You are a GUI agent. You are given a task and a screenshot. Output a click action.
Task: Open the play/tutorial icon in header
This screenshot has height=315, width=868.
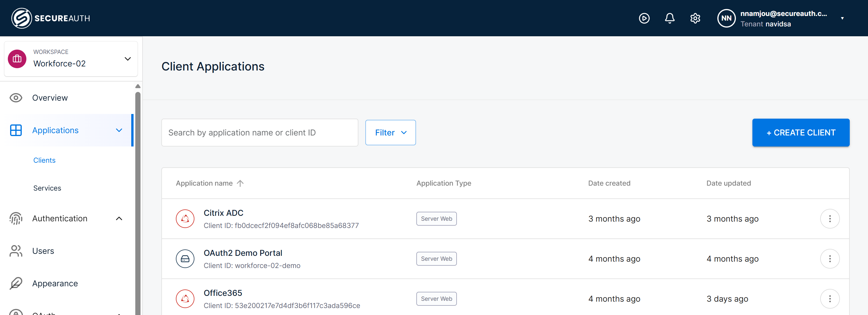(644, 18)
